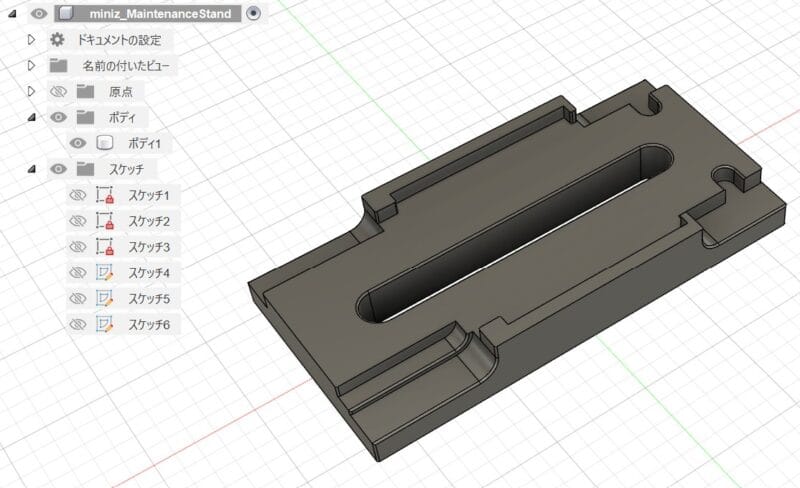Click the スケッチ4 sketch pencil icon

tap(104, 273)
